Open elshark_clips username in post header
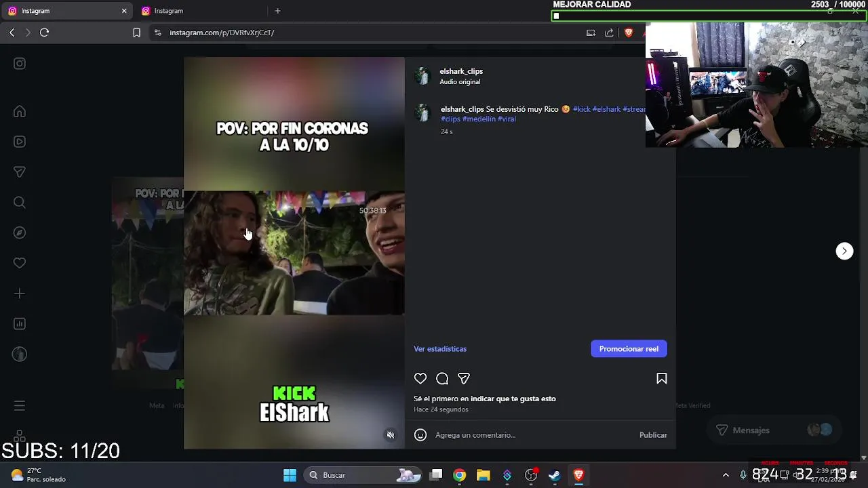Image resolution: width=868 pixels, height=488 pixels. (x=461, y=71)
